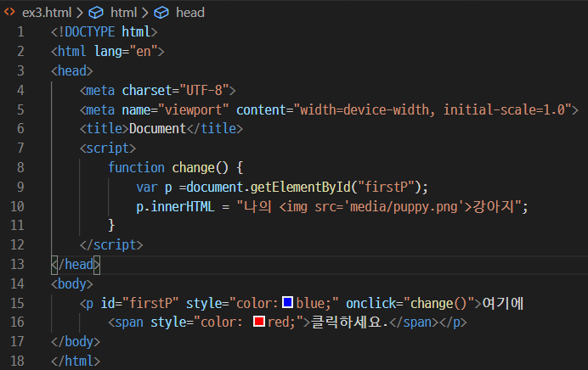This screenshot has width=588, height=370.
Task: Click onclick="change()" attribute on line 15
Action: click(409, 303)
